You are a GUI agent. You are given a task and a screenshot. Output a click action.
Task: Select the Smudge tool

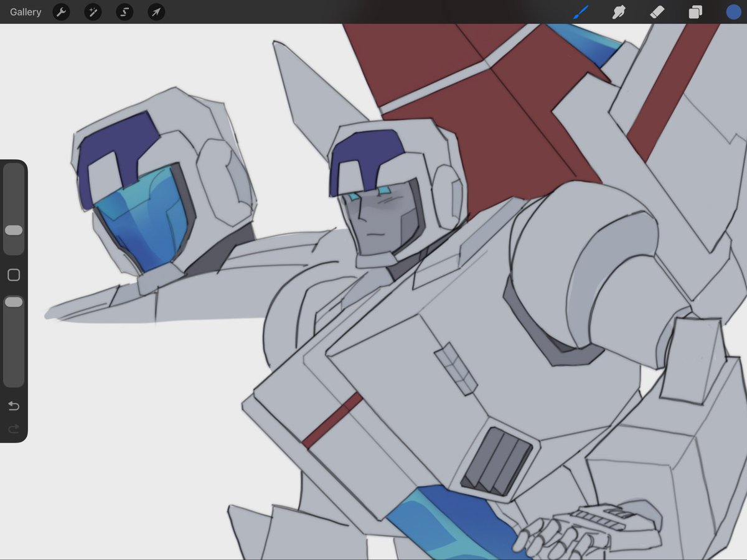point(618,12)
